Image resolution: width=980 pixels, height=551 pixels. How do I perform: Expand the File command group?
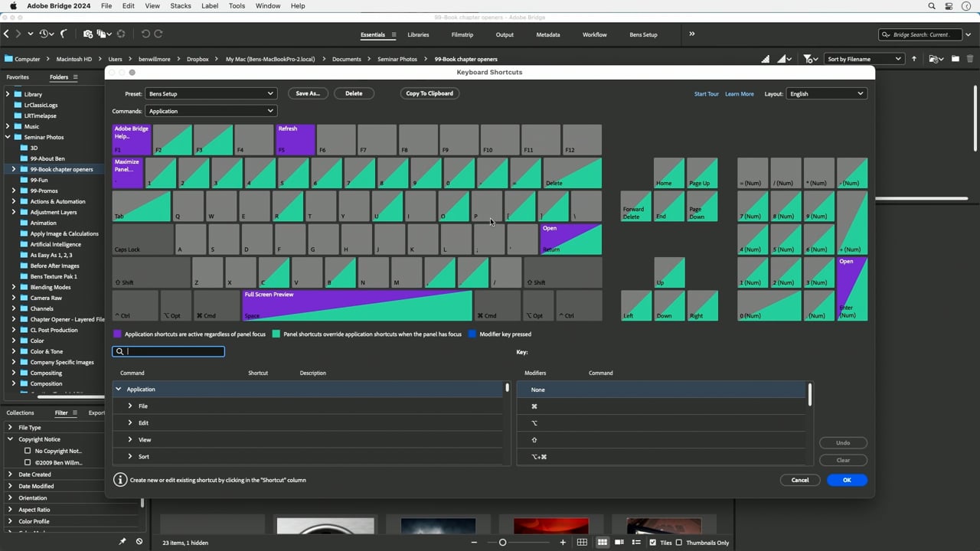(x=130, y=406)
